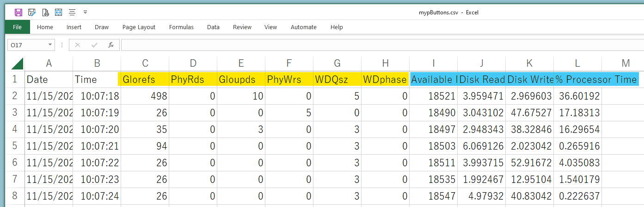Click the Select All corner triangle

pyautogui.click(x=17, y=63)
